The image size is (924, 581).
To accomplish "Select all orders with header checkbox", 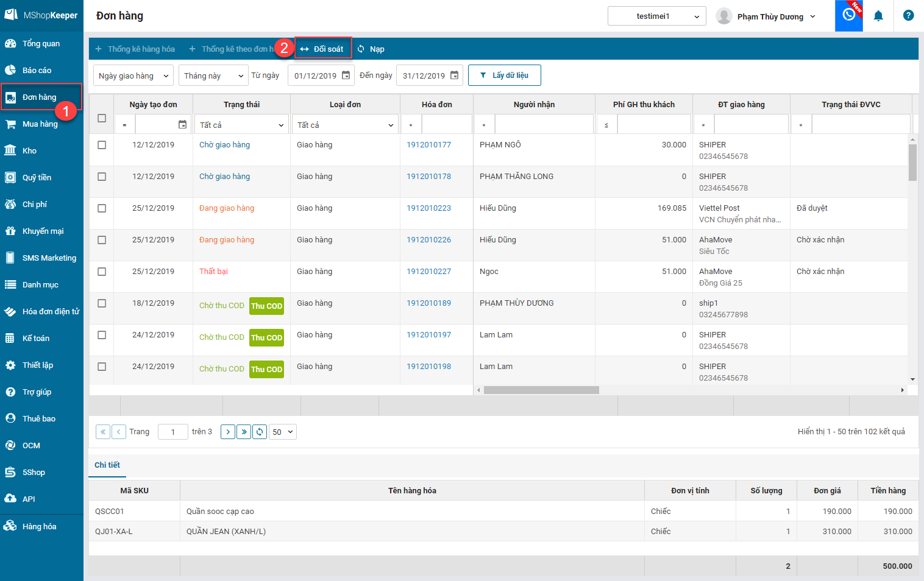I will (102, 118).
